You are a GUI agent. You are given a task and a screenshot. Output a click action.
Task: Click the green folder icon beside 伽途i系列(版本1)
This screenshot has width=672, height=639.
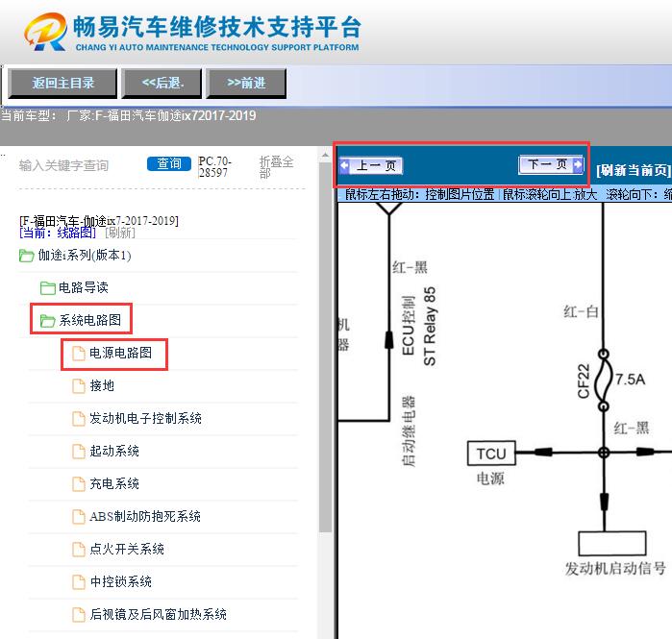tap(27, 256)
